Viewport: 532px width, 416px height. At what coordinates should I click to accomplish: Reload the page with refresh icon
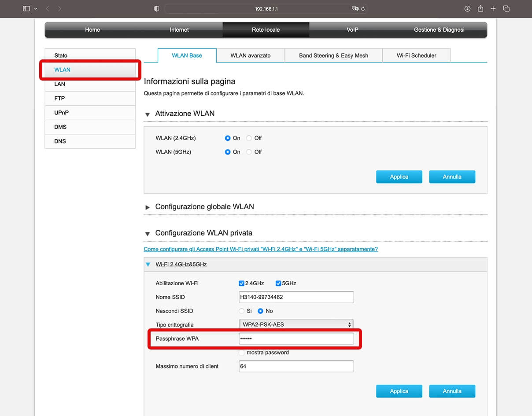pyautogui.click(x=363, y=9)
